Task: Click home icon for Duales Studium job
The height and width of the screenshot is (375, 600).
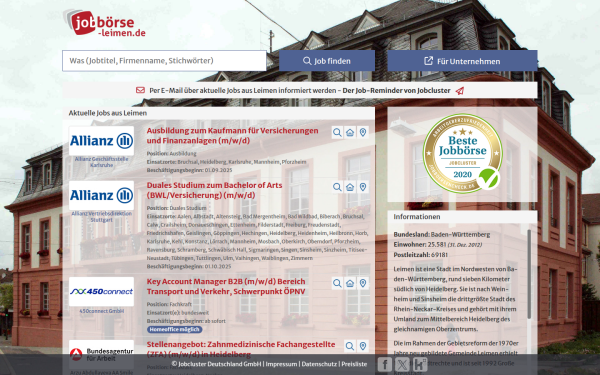Action: tap(350, 187)
